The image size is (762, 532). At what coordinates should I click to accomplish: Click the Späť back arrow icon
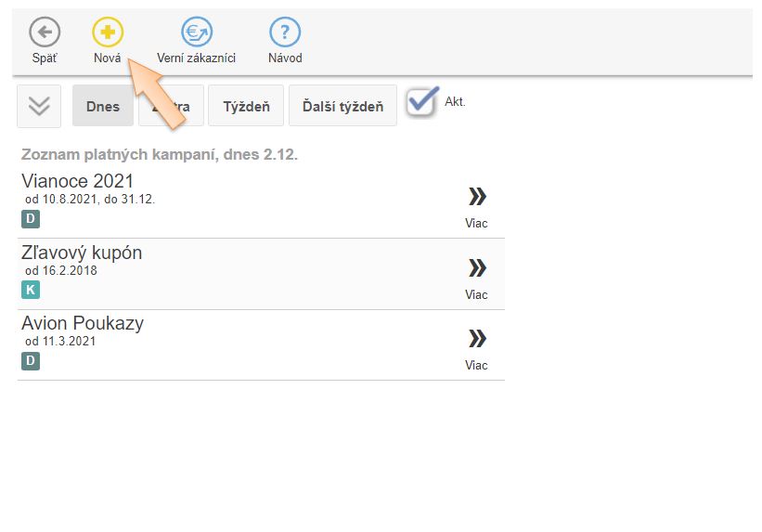45,33
